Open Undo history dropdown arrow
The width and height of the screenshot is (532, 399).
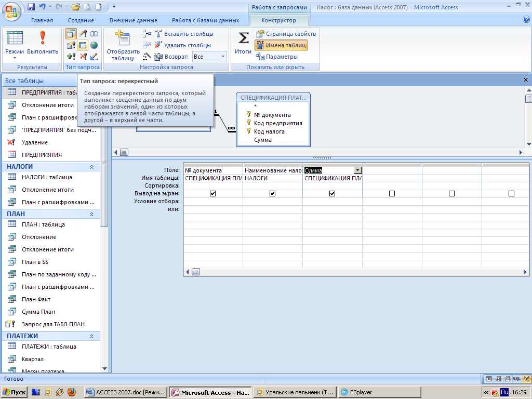click(x=50, y=6)
